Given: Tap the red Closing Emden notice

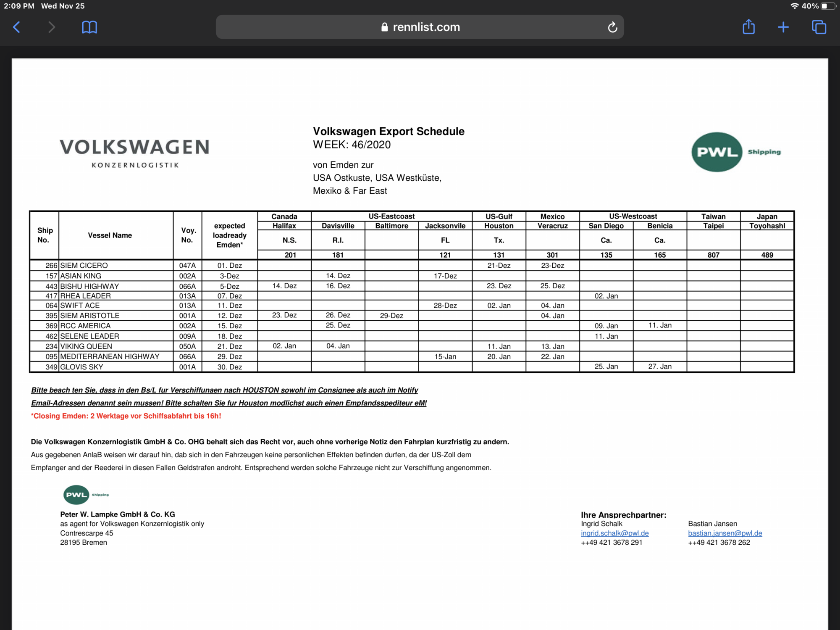Looking at the screenshot, I should point(126,416).
